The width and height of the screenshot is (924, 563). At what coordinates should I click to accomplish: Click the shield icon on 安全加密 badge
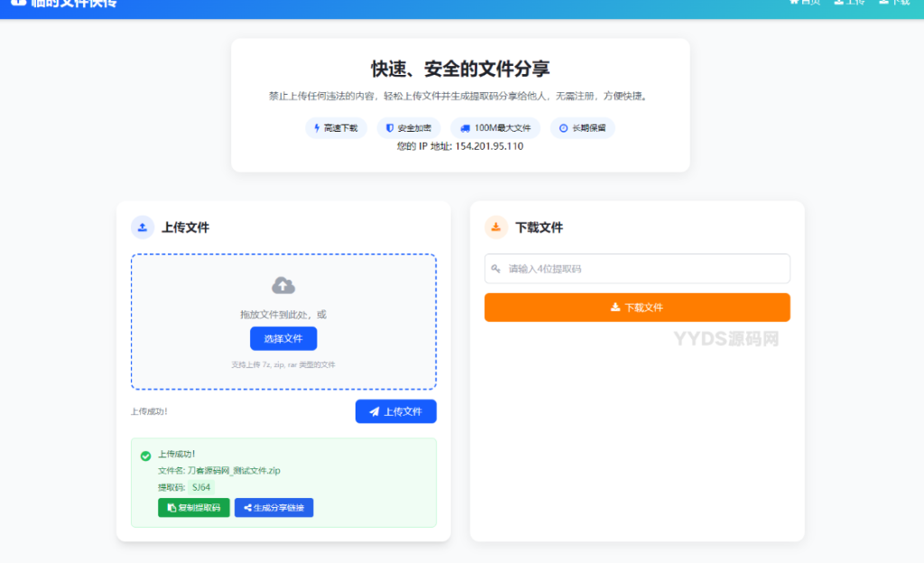click(x=389, y=127)
